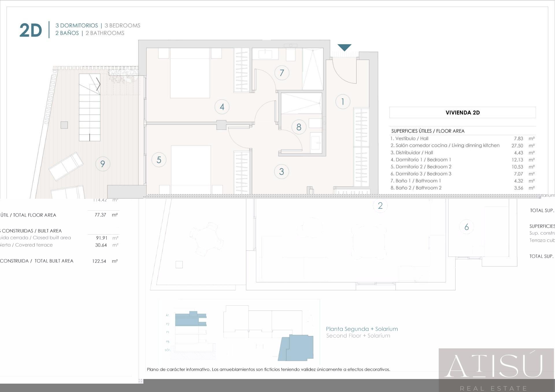Click 'Planta Segunda + Solarium' caption

pos(362,329)
